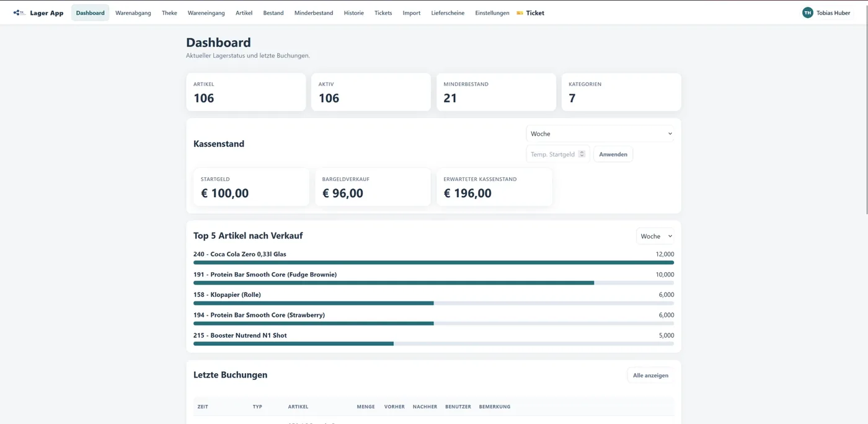Click the Minderbestand 21 stat card
The image size is (868, 424).
496,92
